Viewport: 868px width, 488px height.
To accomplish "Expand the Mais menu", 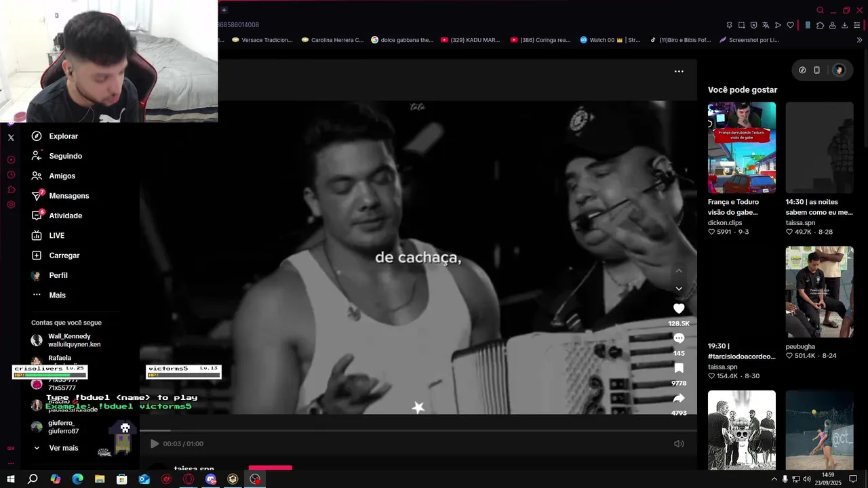I will coord(49,296).
